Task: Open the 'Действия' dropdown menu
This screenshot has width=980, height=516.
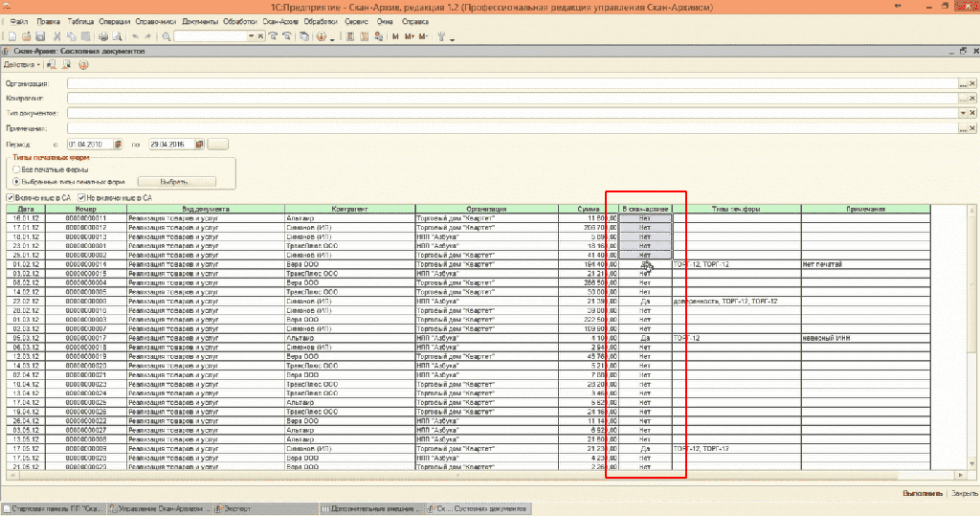Action: 21,65
